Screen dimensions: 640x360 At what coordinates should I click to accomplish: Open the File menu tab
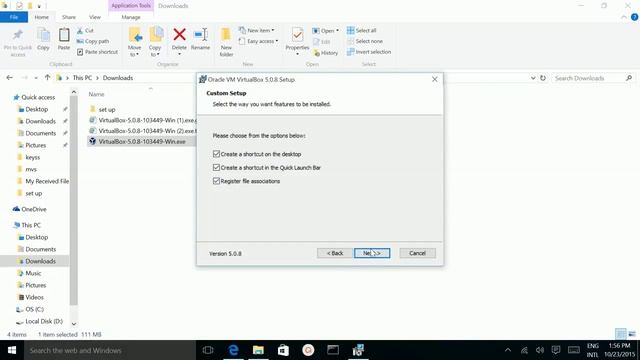tap(14, 17)
